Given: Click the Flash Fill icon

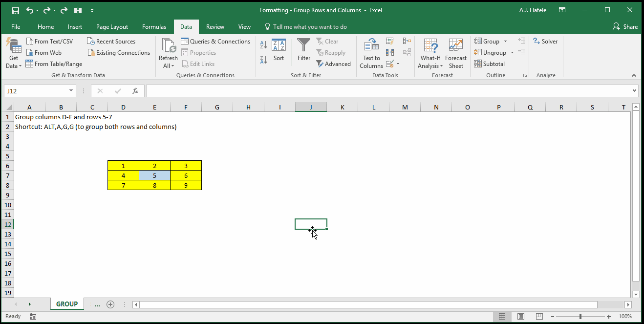Looking at the screenshot, I should pos(390,42).
